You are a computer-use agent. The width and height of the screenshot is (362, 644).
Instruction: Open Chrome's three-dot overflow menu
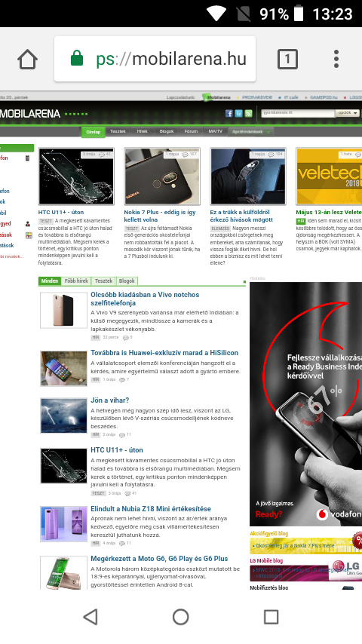(336, 59)
